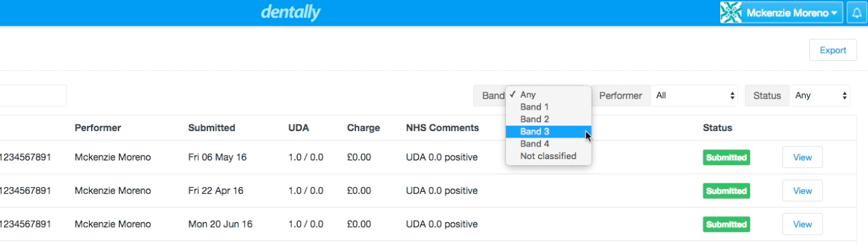This screenshot has height=244, width=868.
Task: View the Fri 22 Apr 16 claim
Action: [802, 191]
